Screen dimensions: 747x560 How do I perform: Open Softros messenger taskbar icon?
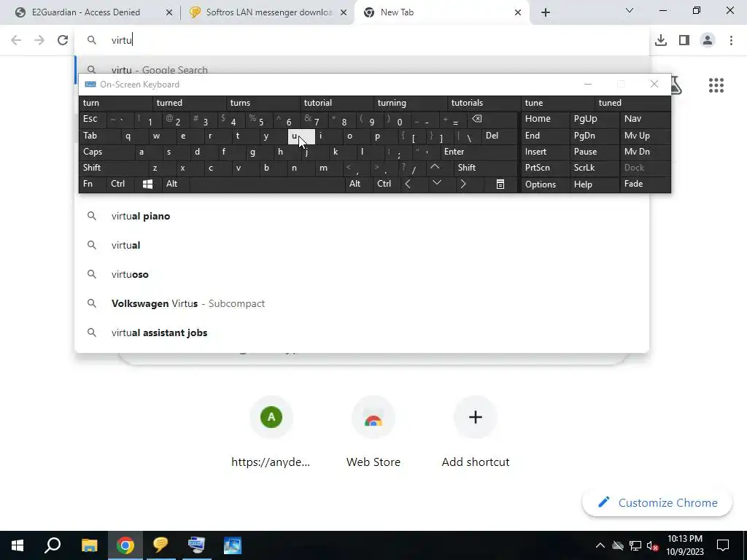160,545
